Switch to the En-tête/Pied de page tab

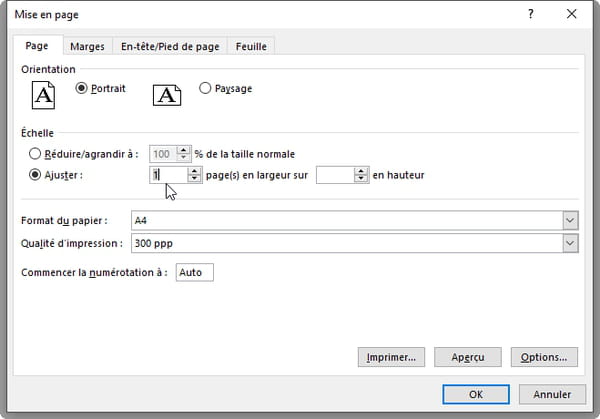coord(170,46)
